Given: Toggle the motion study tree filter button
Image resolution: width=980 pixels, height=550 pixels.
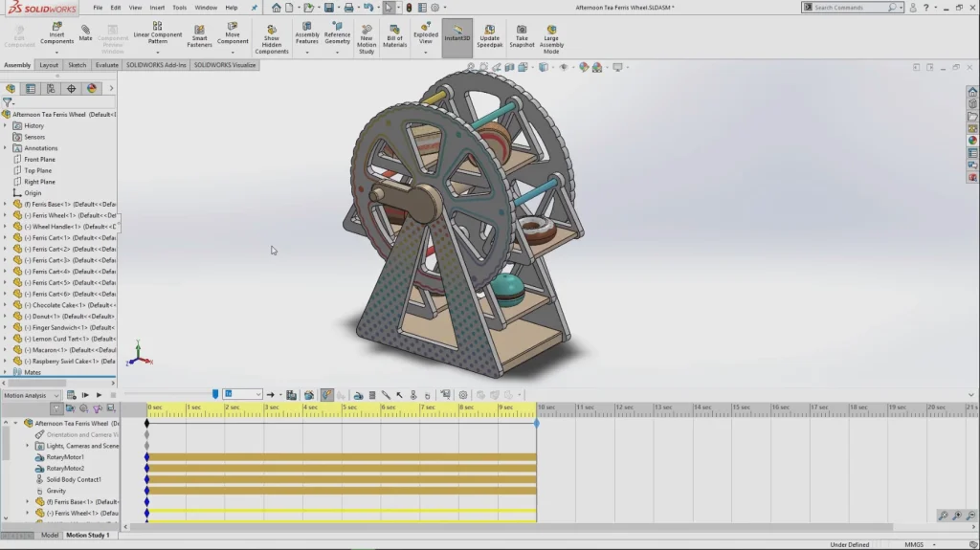Looking at the screenshot, I should click(x=57, y=408).
